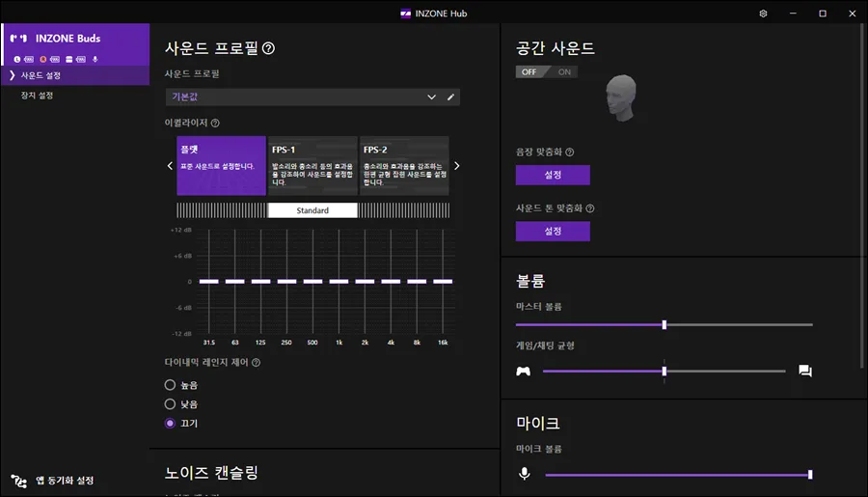868x497 pixels.
Task: Open settings with the gear icon
Action: [764, 14]
